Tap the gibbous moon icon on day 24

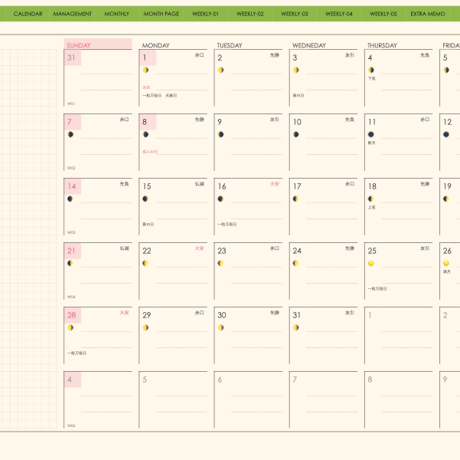(295, 263)
